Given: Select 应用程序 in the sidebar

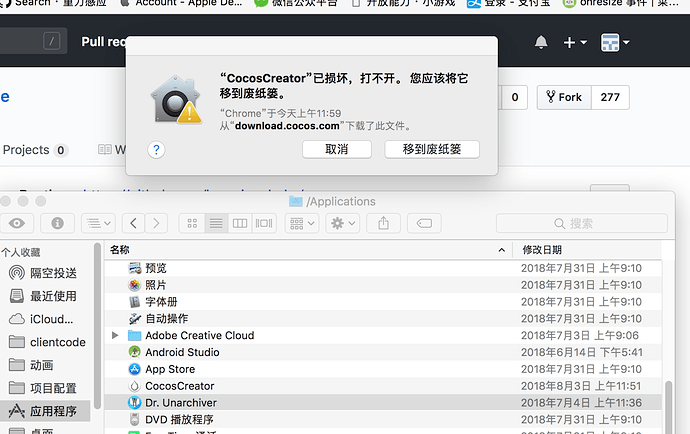Looking at the screenshot, I should 44,411.
